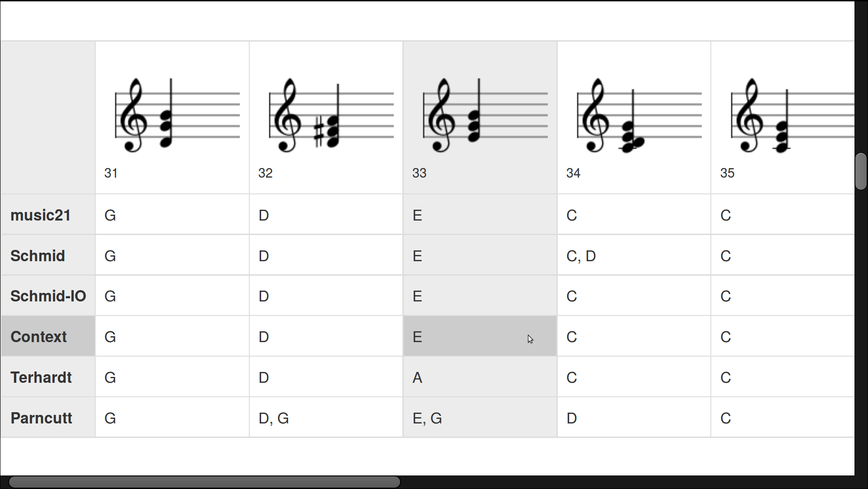
Task: Click Parncutt cell showing D under 34
Action: point(634,418)
